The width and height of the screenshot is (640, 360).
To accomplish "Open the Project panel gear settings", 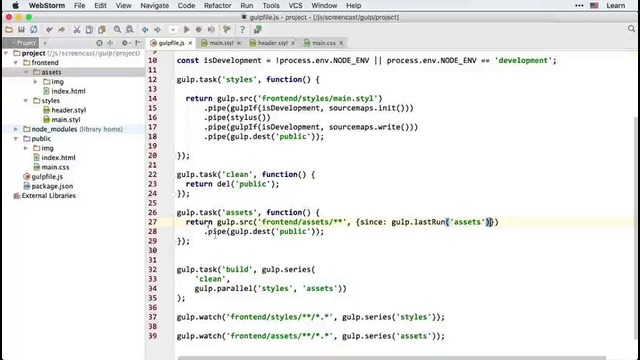I will point(125,43).
